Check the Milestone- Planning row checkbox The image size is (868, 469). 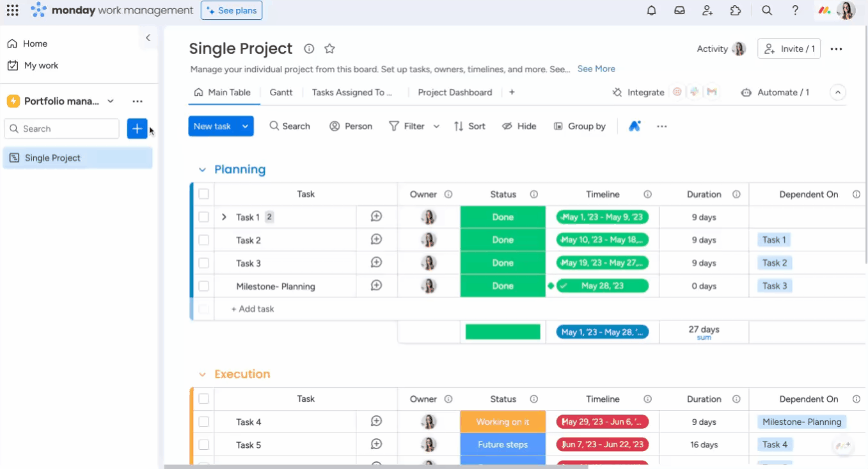tap(203, 286)
